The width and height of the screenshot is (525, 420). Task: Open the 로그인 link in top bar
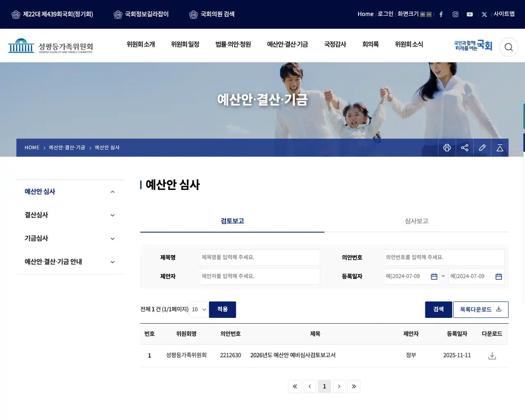coord(386,14)
